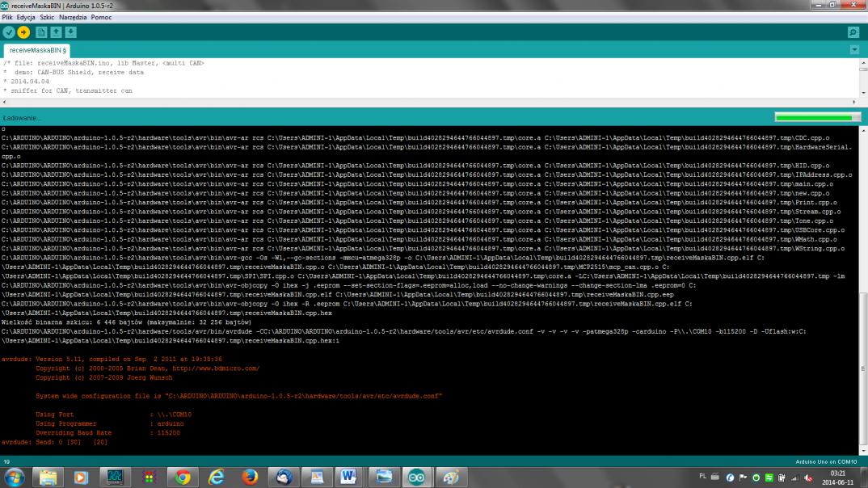Open Paint from taskbar
Screen dimensions: 868x488
click(x=450, y=477)
